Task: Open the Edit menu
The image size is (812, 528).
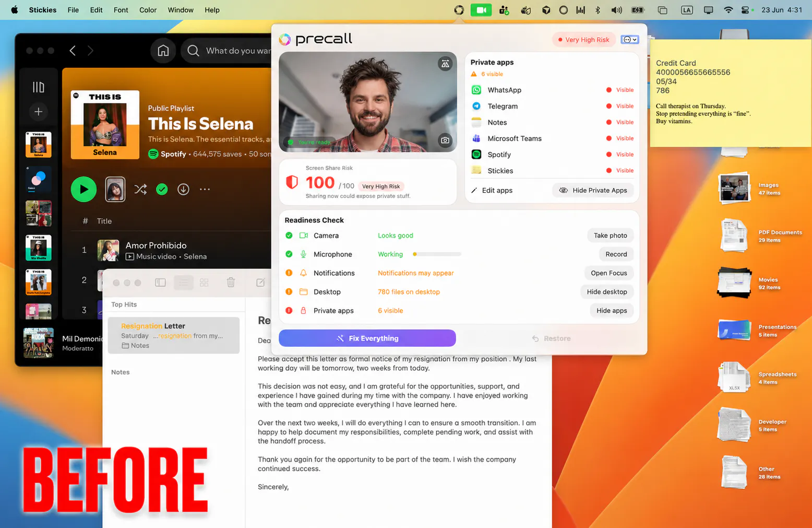Action: 97,10
